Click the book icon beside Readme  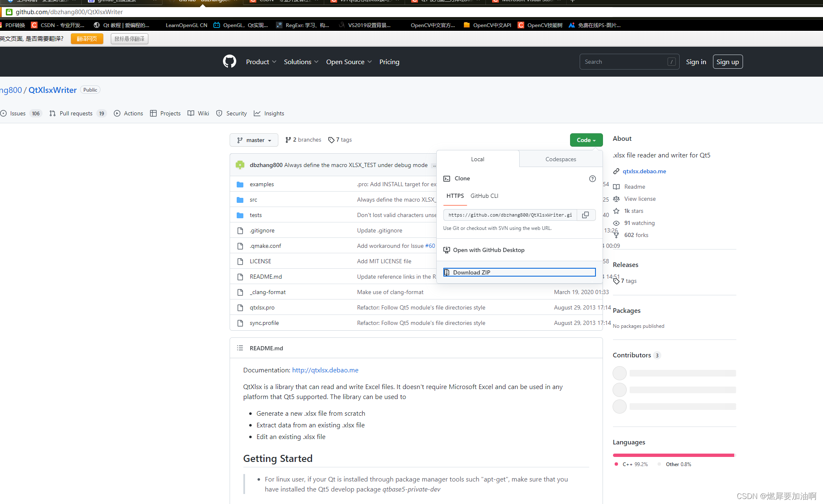click(616, 187)
